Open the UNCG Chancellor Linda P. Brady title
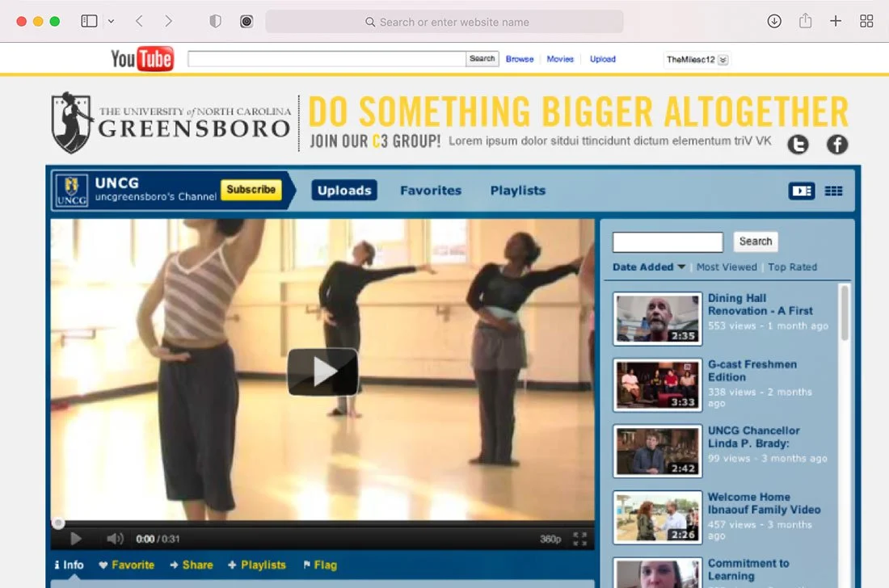The image size is (889, 588). pyautogui.click(x=753, y=437)
